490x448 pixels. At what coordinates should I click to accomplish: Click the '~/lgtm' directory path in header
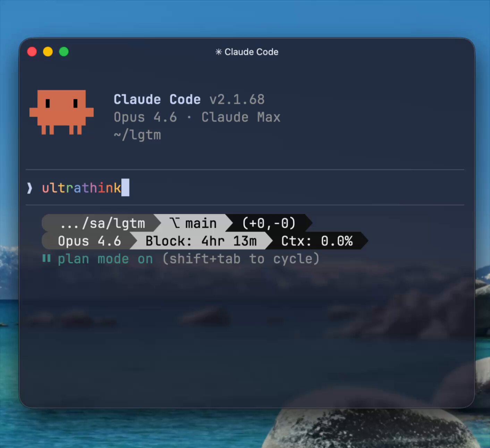137,135
